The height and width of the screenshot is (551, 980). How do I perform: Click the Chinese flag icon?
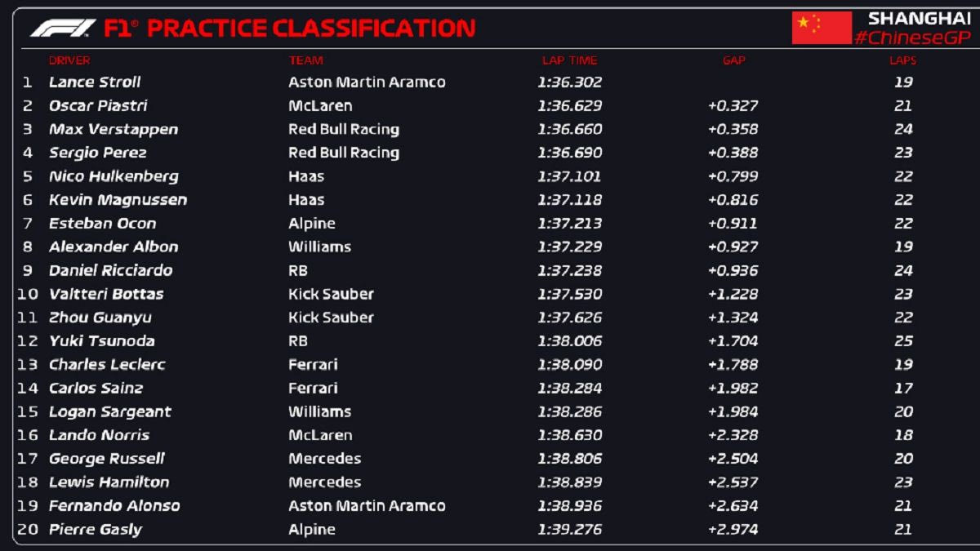(x=821, y=27)
